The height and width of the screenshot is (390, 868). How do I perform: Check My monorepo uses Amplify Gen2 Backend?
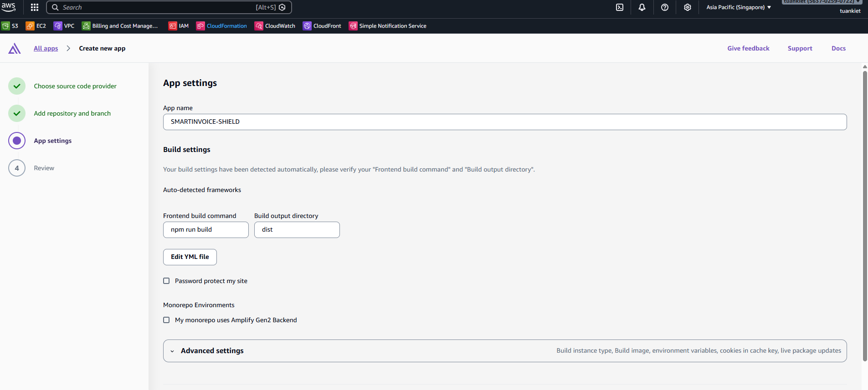166,320
